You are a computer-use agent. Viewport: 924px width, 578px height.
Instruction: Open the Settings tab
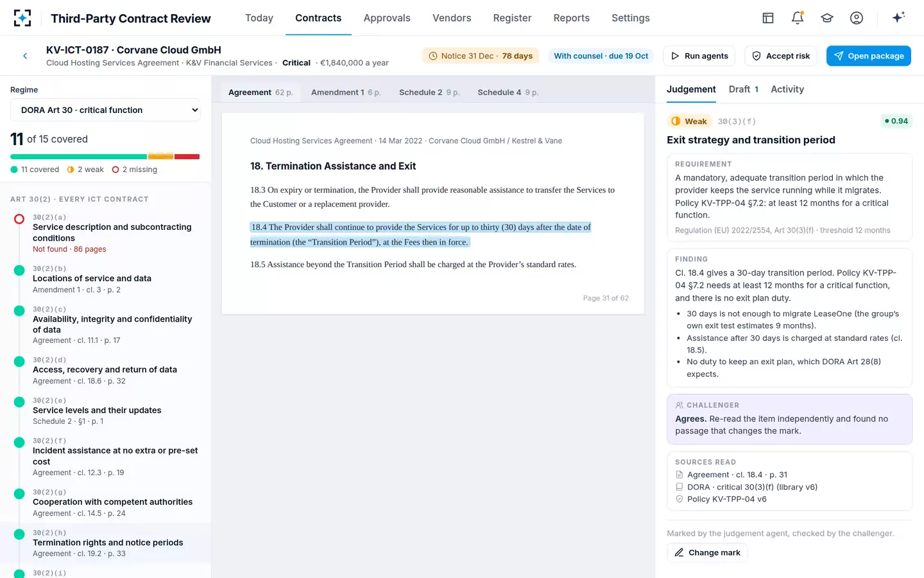coord(631,18)
